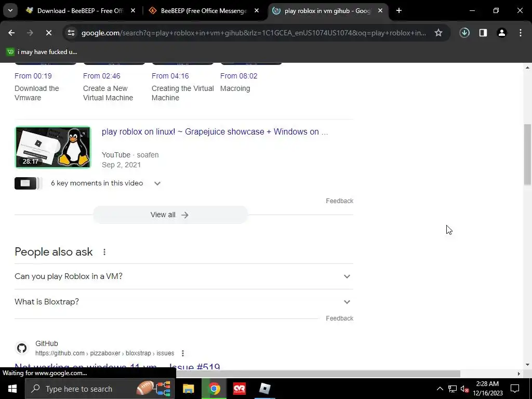
Task: Open the 'i may have fucked u...' bookmark
Action: (x=42, y=52)
